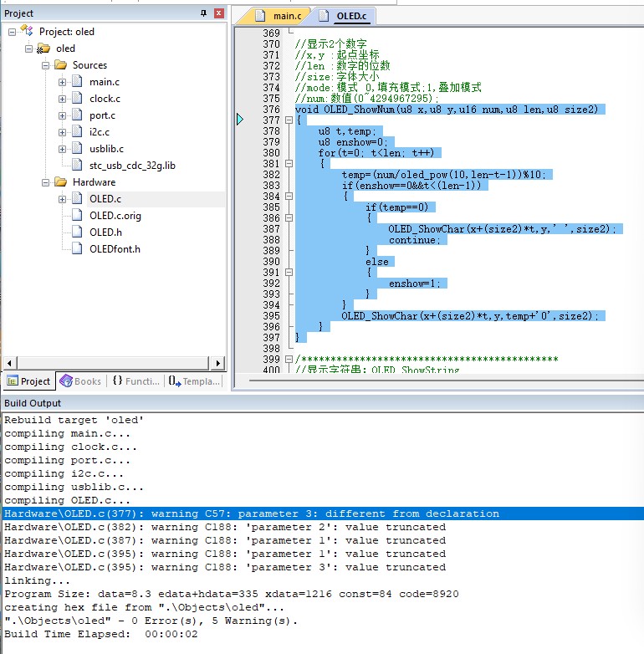Select OLEDfont.h in the project tree
This screenshot has height=654, width=644.
[115, 249]
